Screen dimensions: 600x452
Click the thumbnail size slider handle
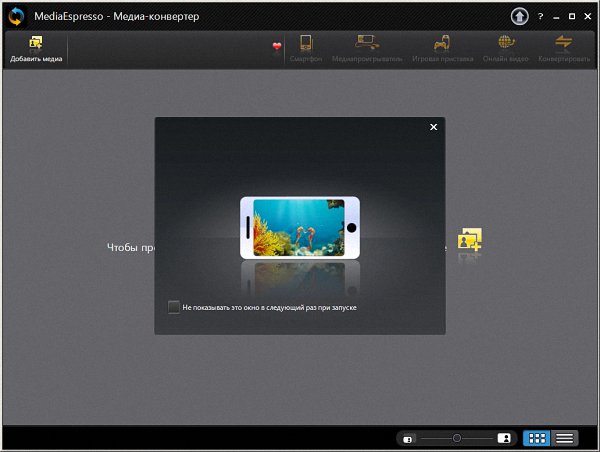pyautogui.click(x=457, y=438)
